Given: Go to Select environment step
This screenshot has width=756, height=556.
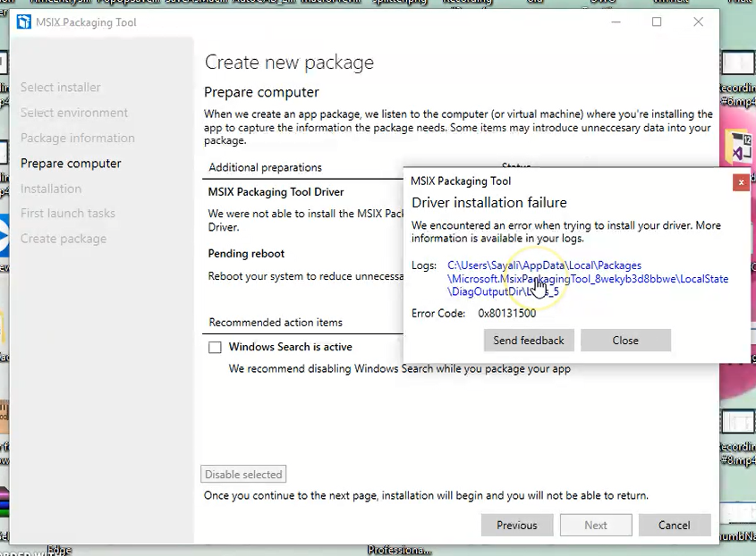Looking at the screenshot, I should tap(73, 113).
